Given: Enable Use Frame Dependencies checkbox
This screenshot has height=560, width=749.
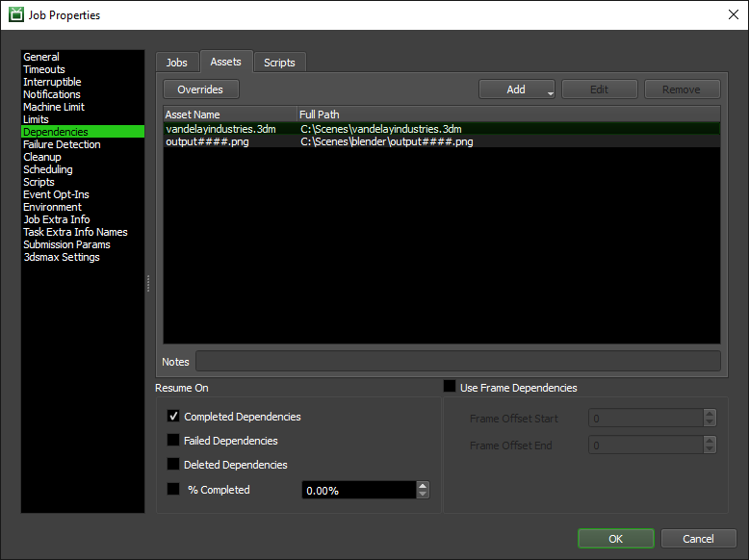Looking at the screenshot, I should click(x=450, y=387).
